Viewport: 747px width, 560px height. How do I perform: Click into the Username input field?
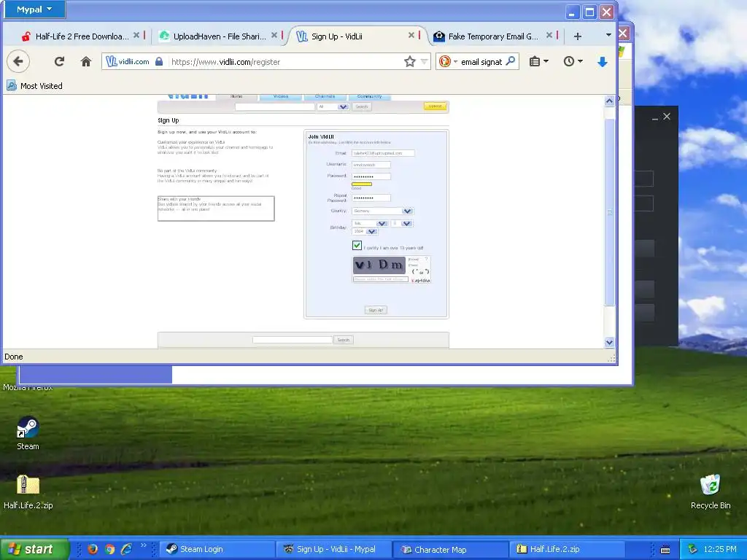pos(371,165)
